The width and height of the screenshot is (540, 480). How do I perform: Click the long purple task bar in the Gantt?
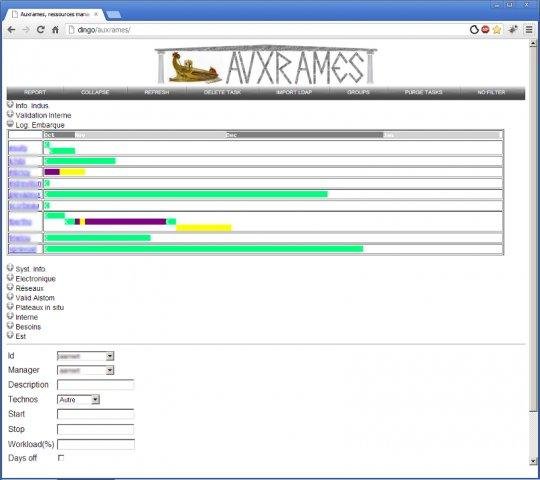tap(126, 221)
